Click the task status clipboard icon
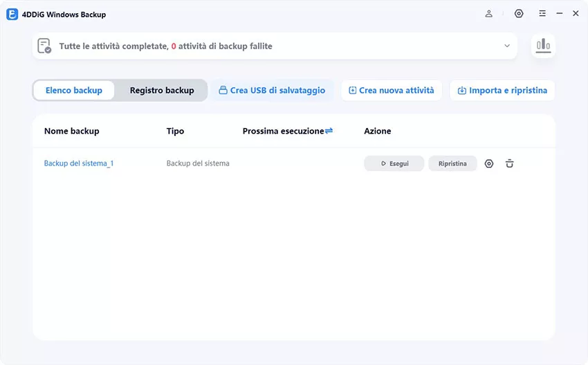Screen dimensions: 588x365 pyautogui.click(x=45, y=46)
